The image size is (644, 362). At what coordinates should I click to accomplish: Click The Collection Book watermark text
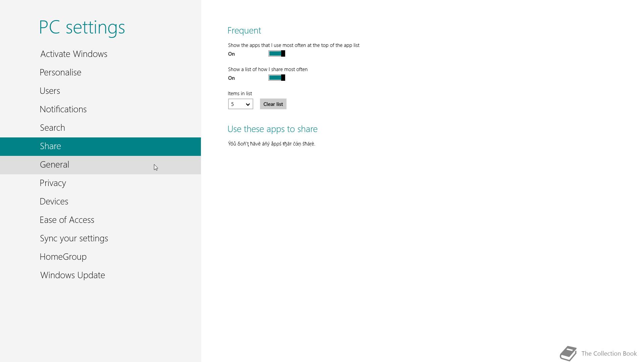point(609,354)
